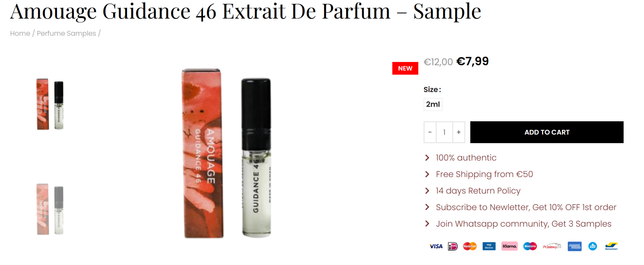Go to Home breadcrumb link
The height and width of the screenshot is (265, 644).
[x=20, y=33]
